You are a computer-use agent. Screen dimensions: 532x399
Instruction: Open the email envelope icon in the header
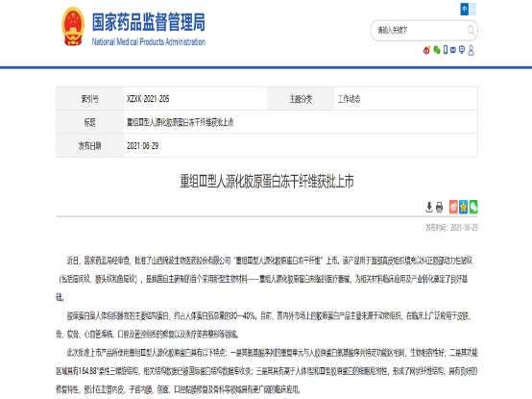coord(453,50)
